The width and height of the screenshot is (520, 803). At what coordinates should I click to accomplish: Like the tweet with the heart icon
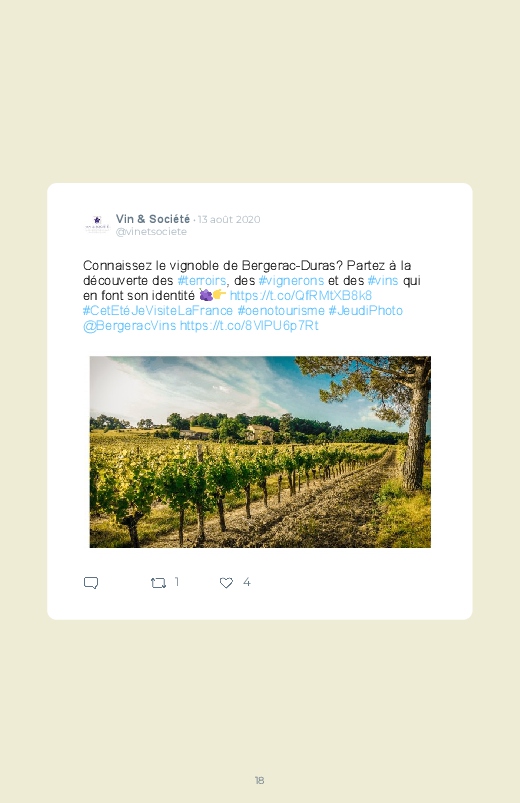pyautogui.click(x=226, y=583)
